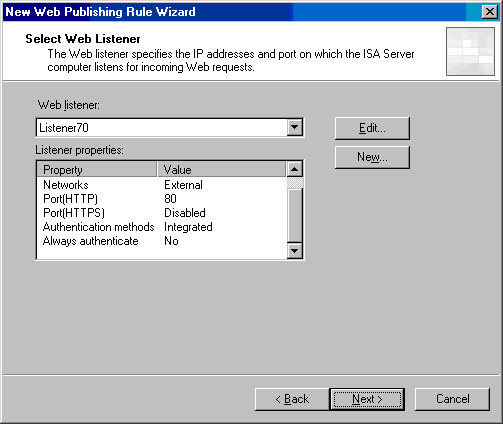Viewport: 503px width, 424px height.
Task: Close the wizard window with X
Action: pos(490,12)
